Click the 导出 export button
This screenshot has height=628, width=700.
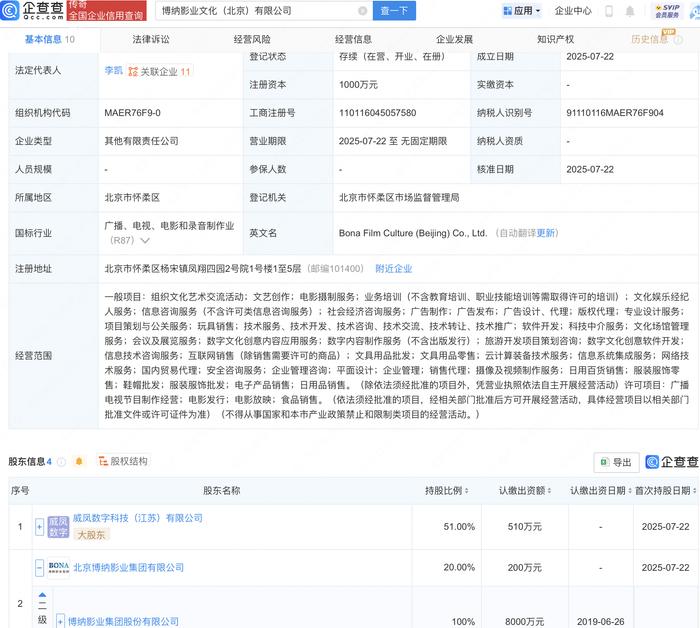click(616, 462)
